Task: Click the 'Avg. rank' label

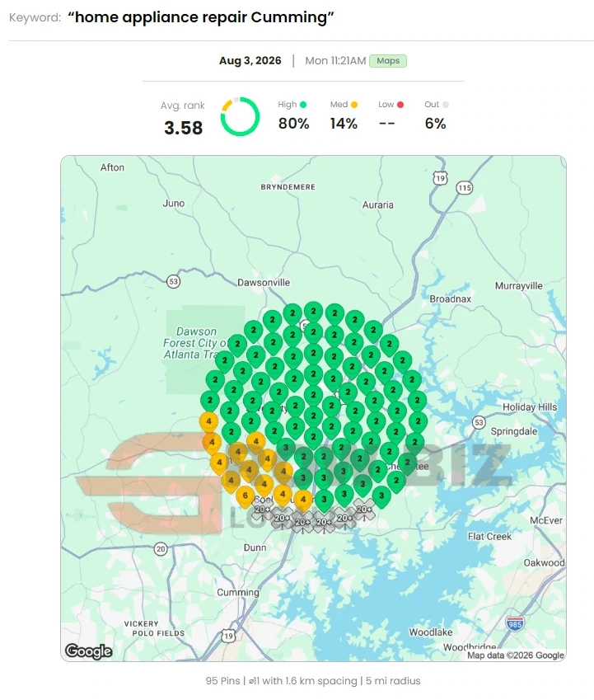Action: (182, 106)
